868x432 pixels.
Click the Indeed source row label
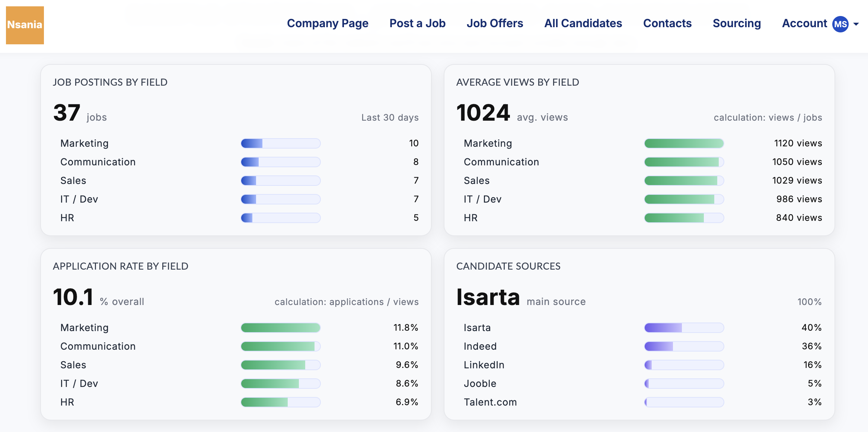[480, 346]
